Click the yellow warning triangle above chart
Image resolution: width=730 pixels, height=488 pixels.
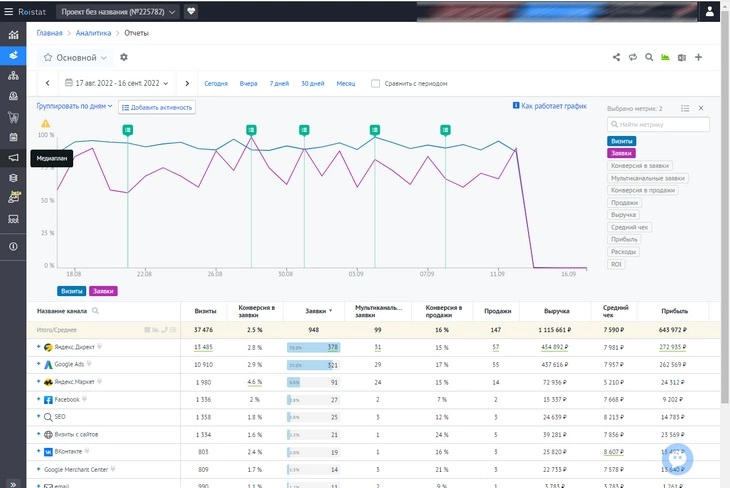click(45, 123)
